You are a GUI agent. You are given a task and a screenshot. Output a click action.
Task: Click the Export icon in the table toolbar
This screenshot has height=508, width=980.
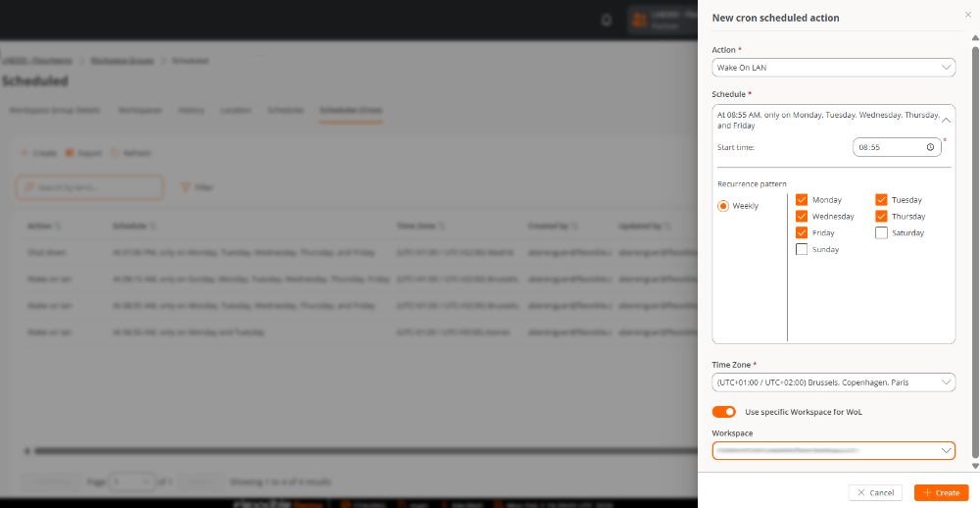(x=70, y=153)
